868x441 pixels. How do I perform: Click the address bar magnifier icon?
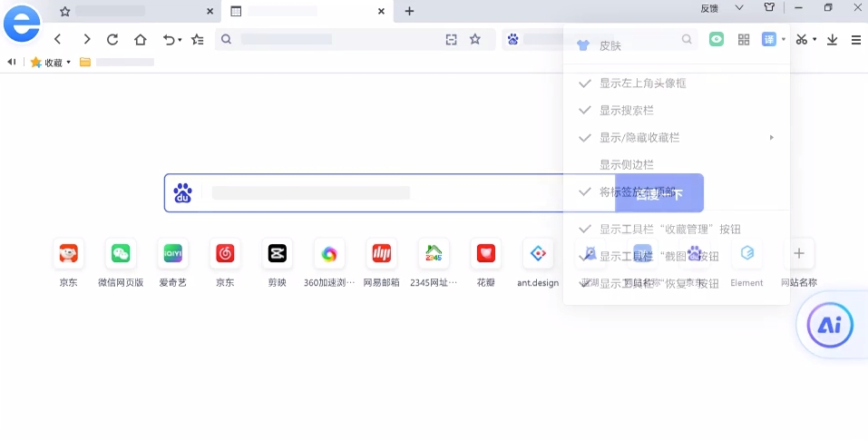226,39
